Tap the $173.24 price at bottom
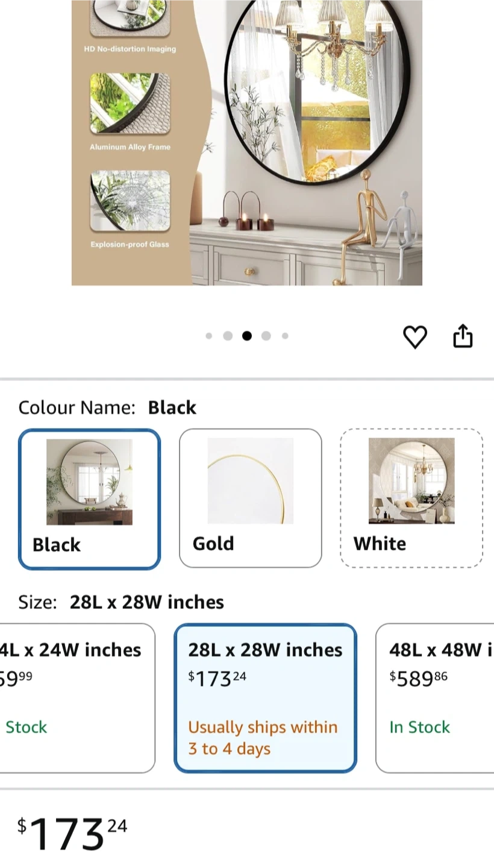494x868 pixels. 72,834
